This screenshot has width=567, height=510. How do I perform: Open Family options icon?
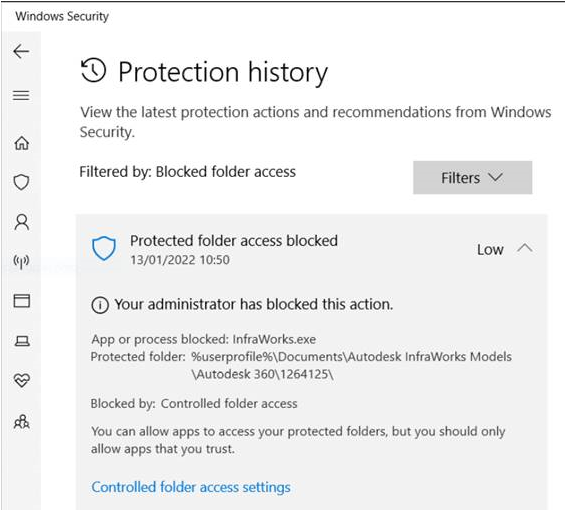point(22,421)
